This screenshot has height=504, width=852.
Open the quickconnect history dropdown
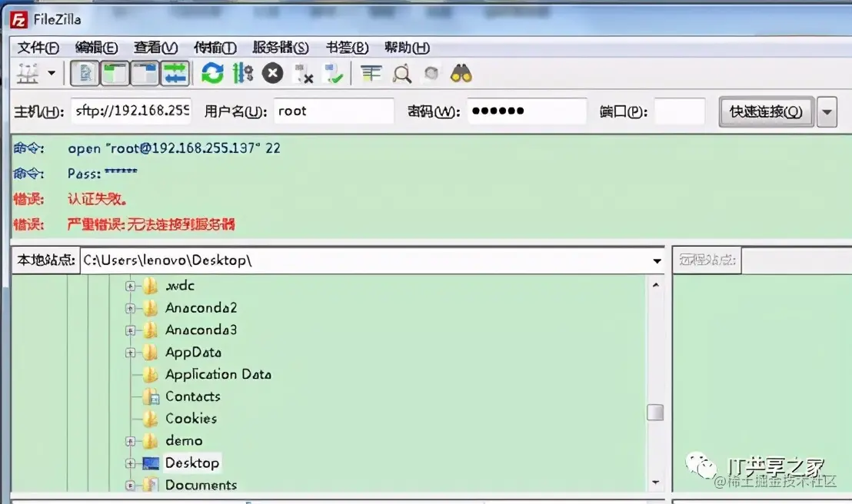[x=827, y=111]
